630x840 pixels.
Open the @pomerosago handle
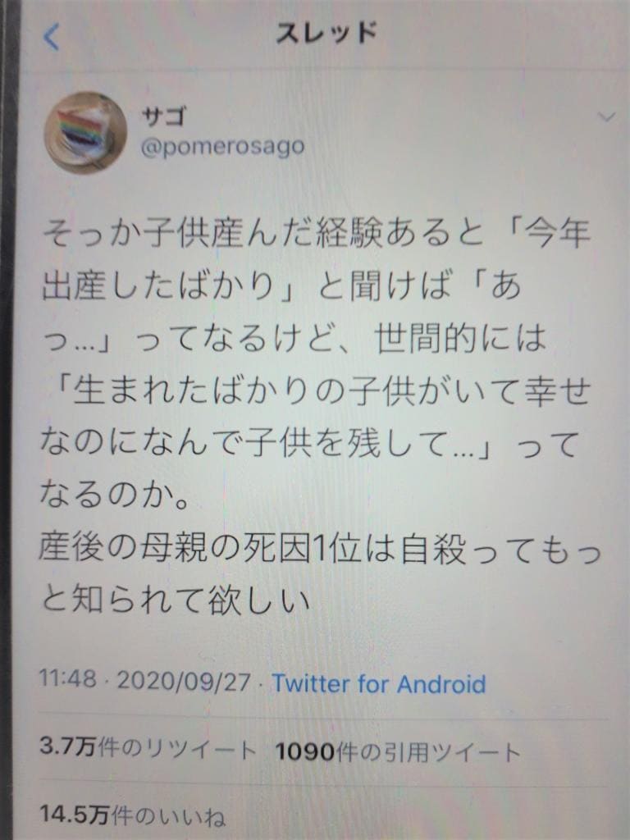pos(222,146)
